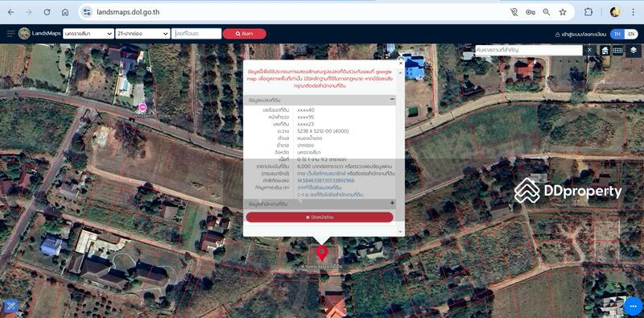
Task: Open the province dropdown in the header
Action: (89, 34)
